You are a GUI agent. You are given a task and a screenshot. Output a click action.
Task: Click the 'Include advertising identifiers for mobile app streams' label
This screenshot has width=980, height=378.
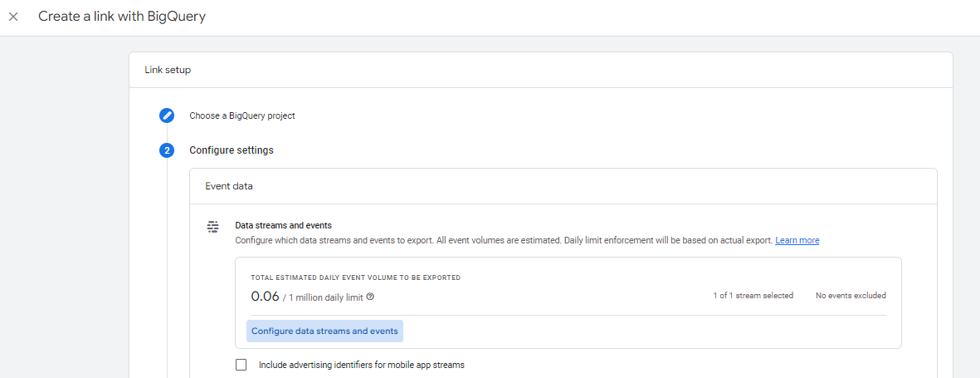pos(361,364)
